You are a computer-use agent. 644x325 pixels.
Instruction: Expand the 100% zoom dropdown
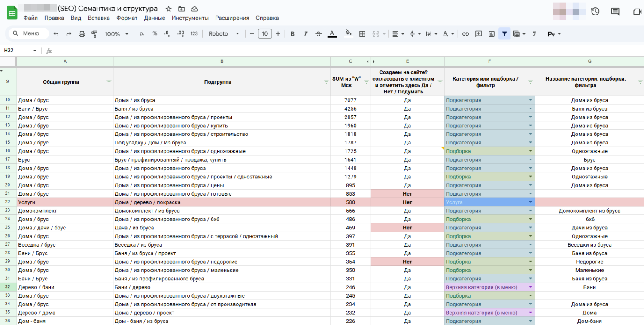click(116, 34)
